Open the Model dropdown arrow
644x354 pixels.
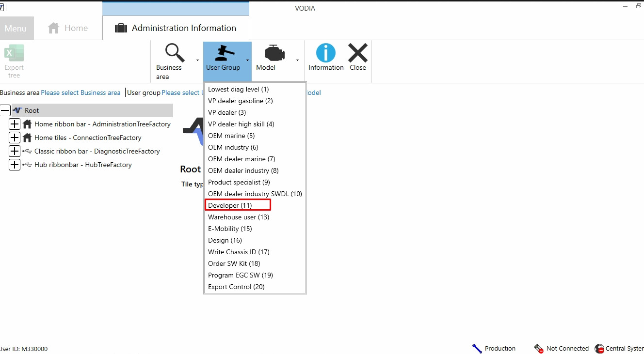297,61
